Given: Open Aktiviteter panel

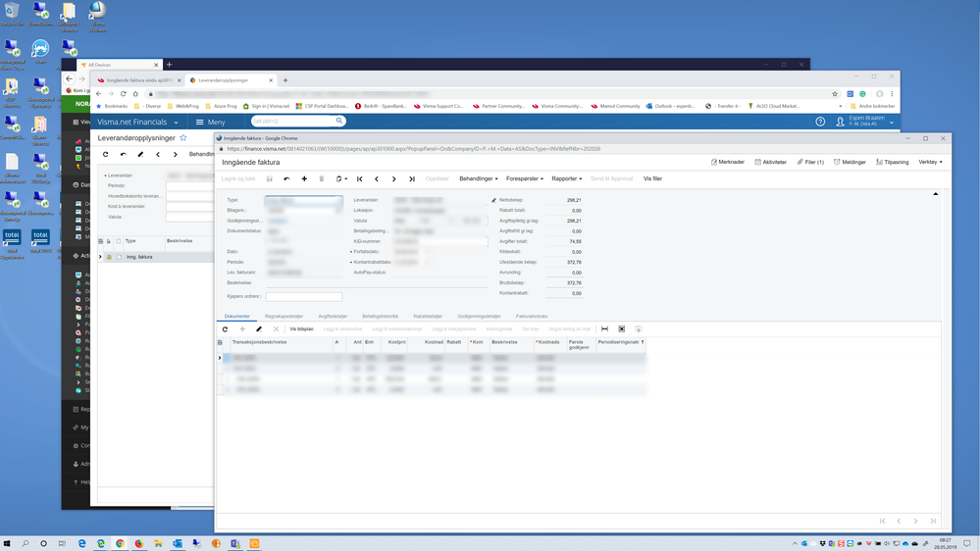Looking at the screenshot, I should click(x=771, y=162).
